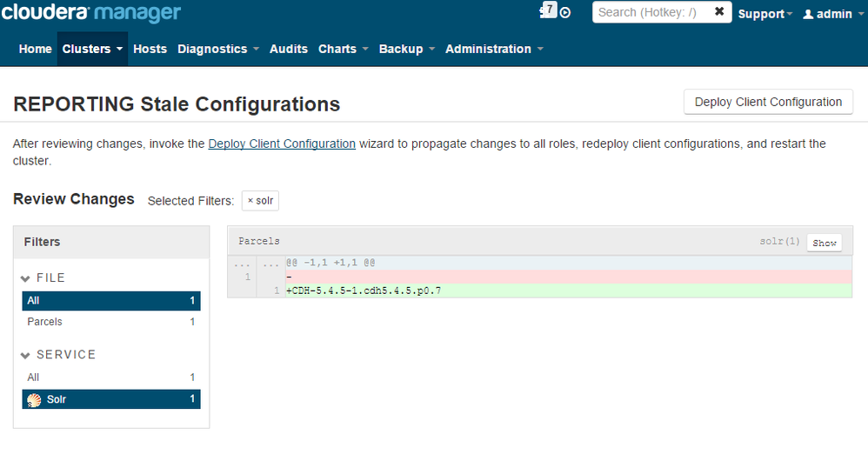The image size is (868, 468).
Task: Focus the search input field
Action: [652, 12]
